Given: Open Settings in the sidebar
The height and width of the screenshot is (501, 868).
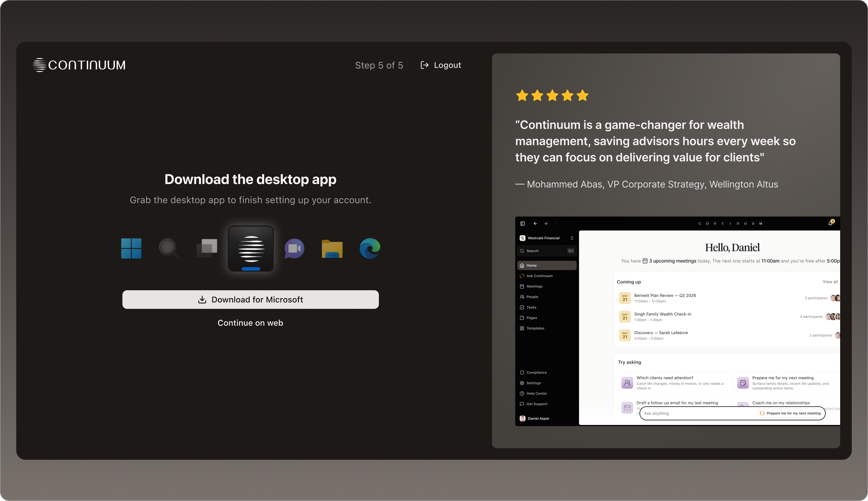Looking at the screenshot, I should [x=547, y=383].
